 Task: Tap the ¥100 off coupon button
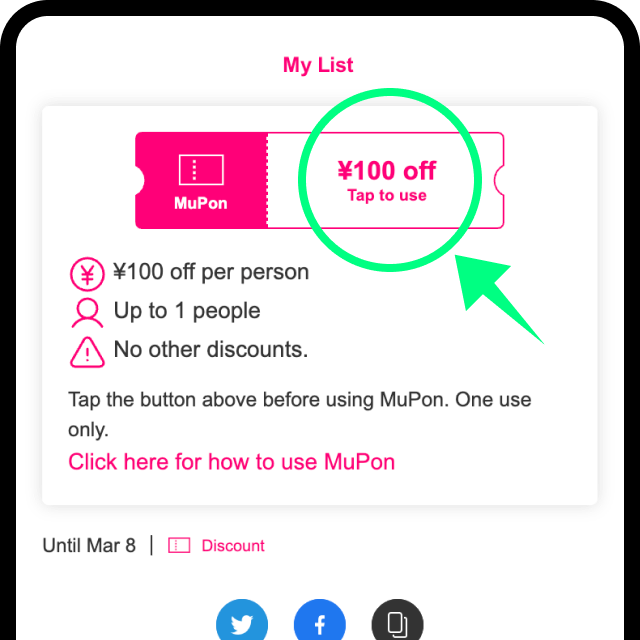point(320,180)
